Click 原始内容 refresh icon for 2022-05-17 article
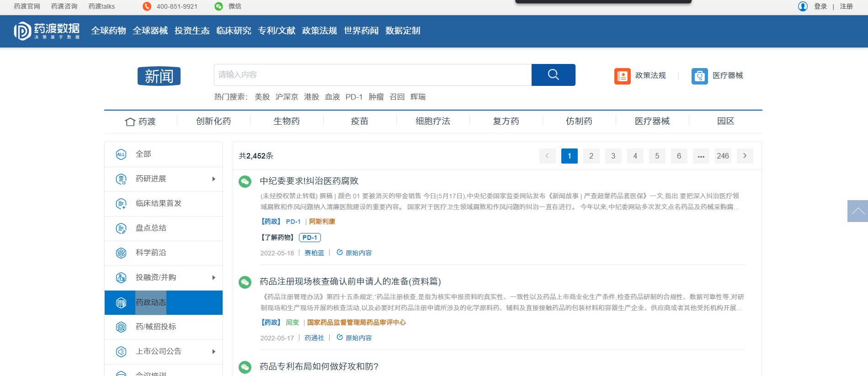This screenshot has height=376, width=868. tap(340, 337)
